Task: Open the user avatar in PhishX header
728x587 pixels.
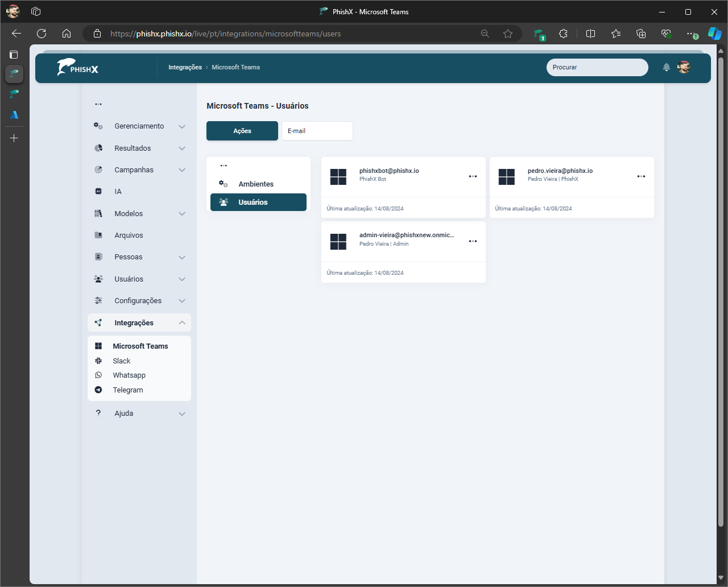Action: (684, 67)
